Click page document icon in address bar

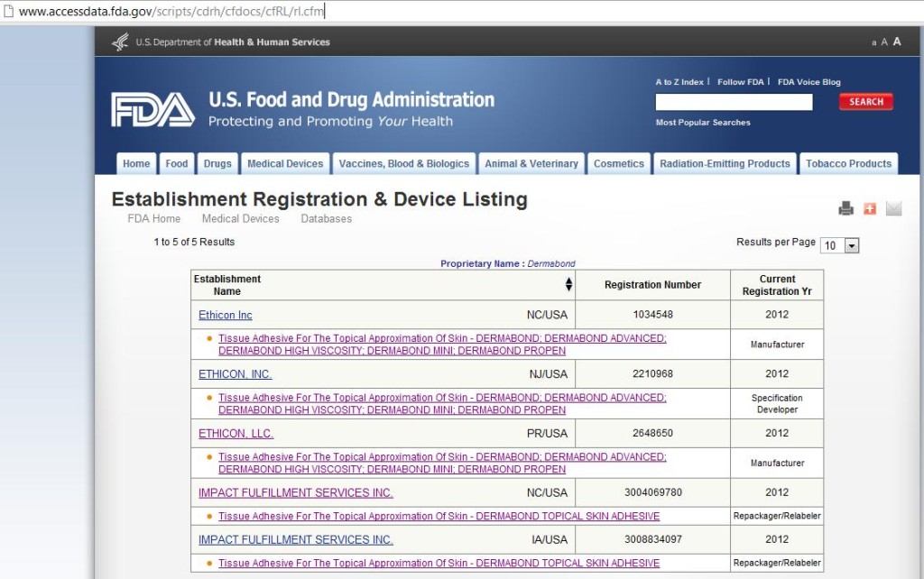(9, 11)
